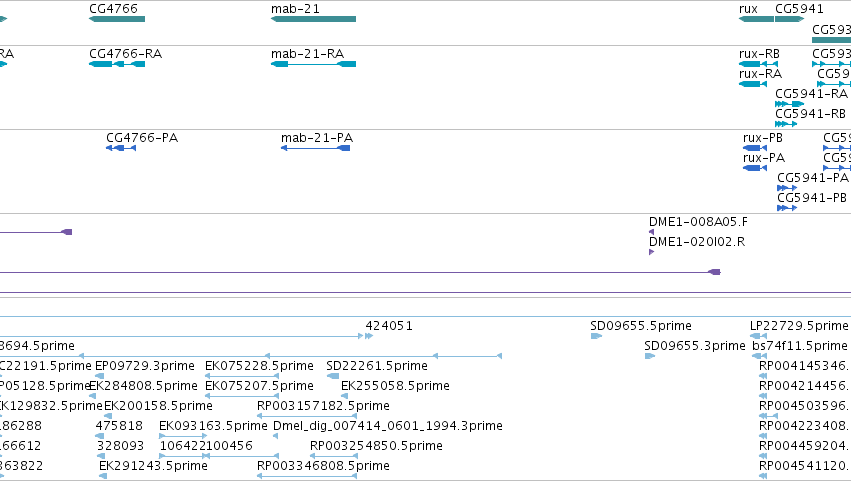Viewport: 851px width, 481px height.
Task: Click the RP004214456 label
Action: pyautogui.click(x=803, y=386)
